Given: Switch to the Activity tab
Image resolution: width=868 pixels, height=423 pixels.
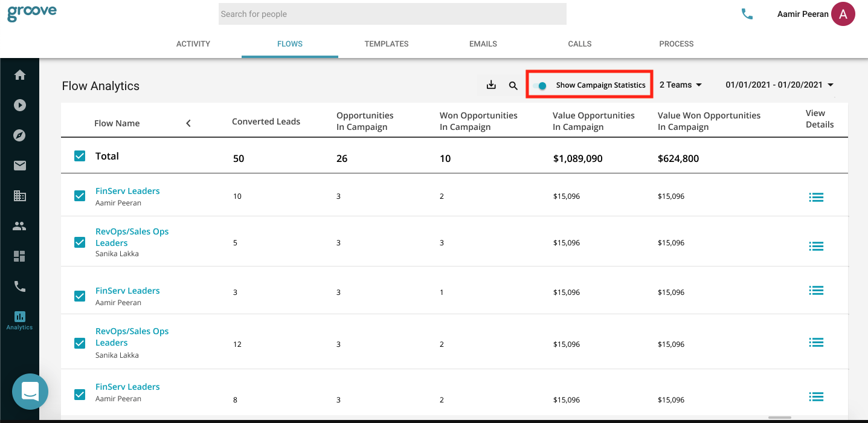Looking at the screenshot, I should coord(193,44).
